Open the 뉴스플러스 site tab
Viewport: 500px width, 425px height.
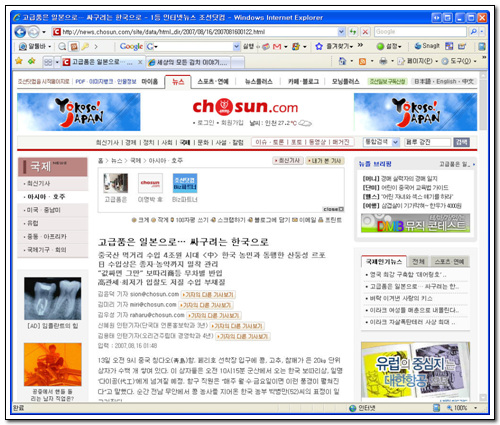point(259,82)
